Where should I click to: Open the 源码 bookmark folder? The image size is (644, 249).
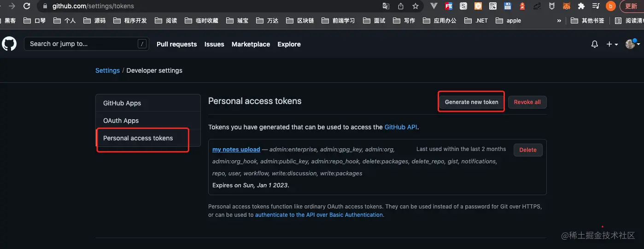click(x=94, y=21)
